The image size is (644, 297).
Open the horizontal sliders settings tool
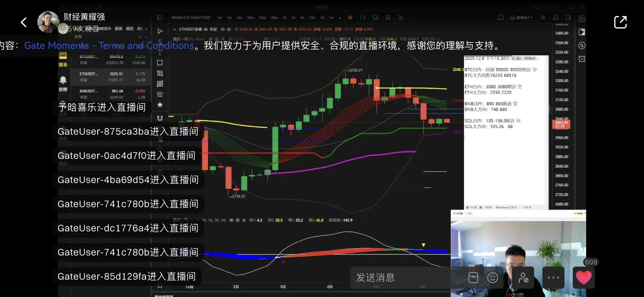click(x=160, y=94)
